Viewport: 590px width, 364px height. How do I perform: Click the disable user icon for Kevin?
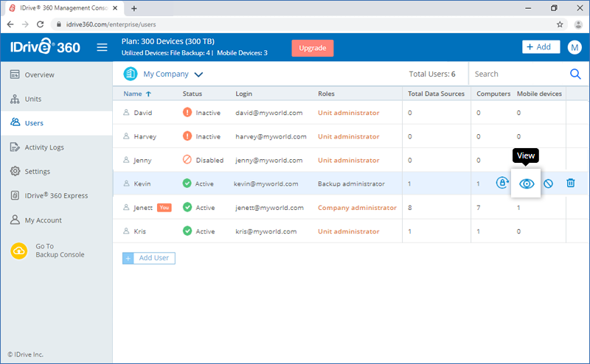548,183
